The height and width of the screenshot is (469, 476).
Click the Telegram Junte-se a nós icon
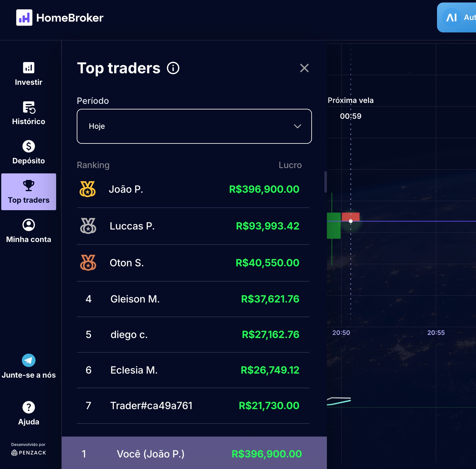pos(29,360)
